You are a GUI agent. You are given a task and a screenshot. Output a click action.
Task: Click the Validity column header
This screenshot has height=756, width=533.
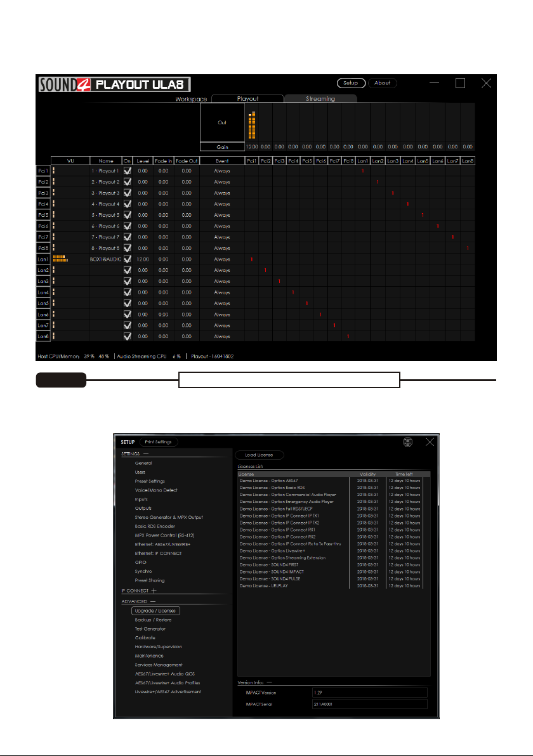coord(367,474)
